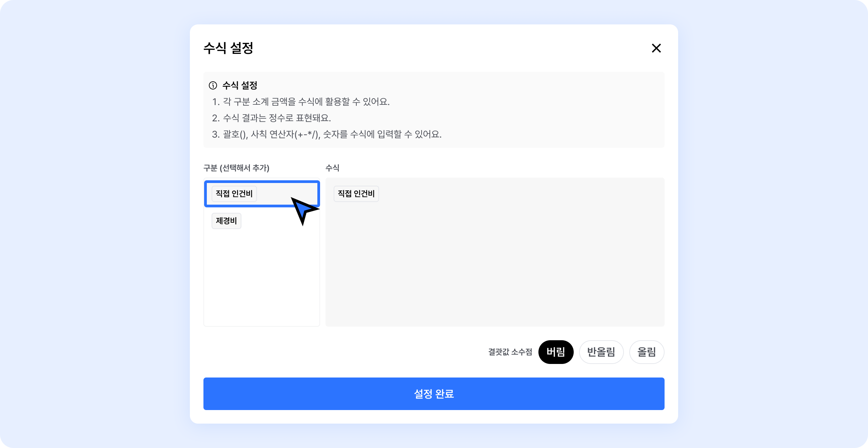Click the 결괏값 소수점 label

click(510, 352)
